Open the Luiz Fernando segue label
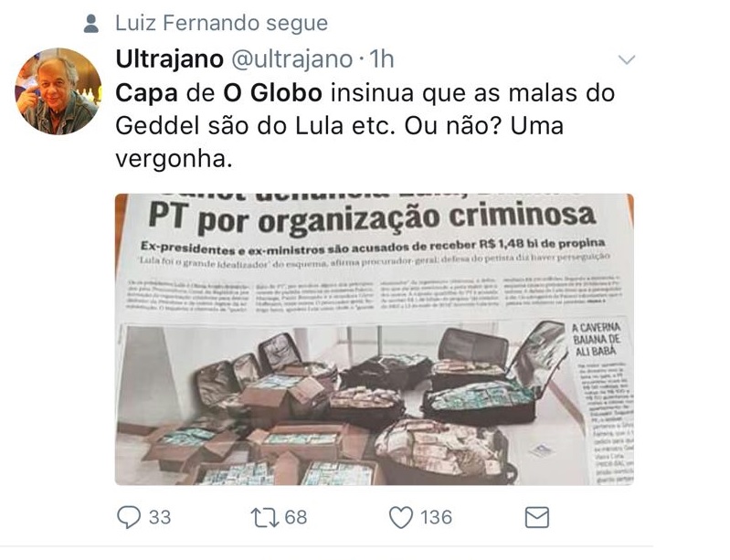Viewport: 730px width, 560px height. click(222, 23)
